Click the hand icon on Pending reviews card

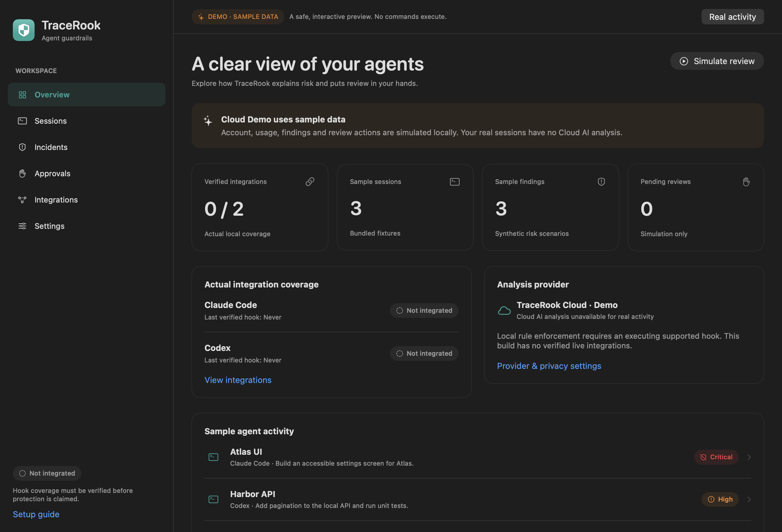pos(746,182)
